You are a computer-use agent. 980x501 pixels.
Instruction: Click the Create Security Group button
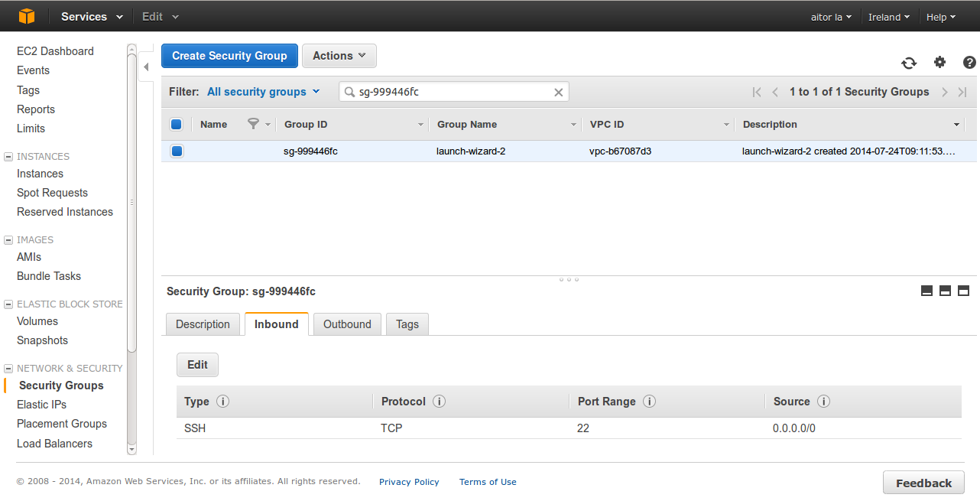[x=229, y=56]
